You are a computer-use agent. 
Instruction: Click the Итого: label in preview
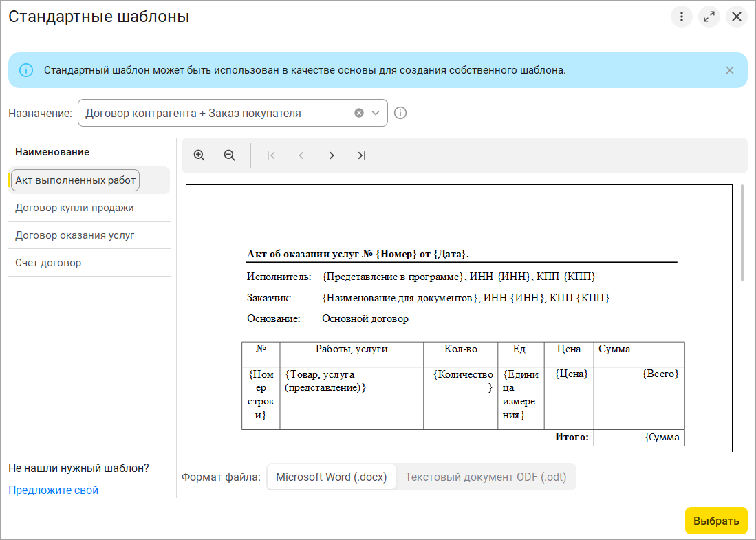[x=572, y=438]
